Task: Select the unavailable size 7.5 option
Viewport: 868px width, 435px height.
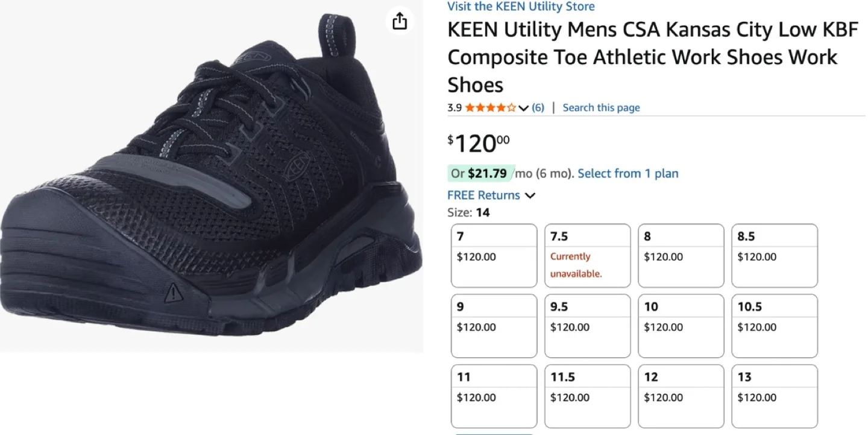Action: [x=587, y=255]
